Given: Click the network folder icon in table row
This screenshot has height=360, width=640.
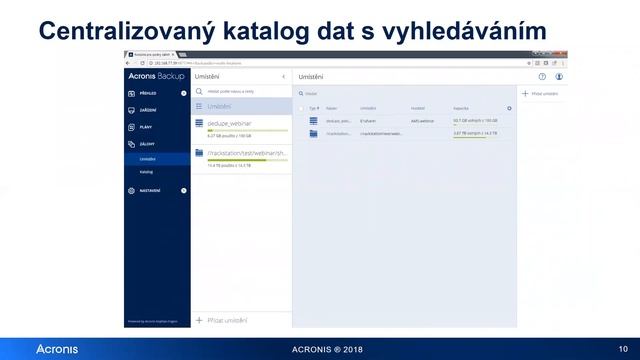Looking at the screenshot, I should (x=313, y=133).
